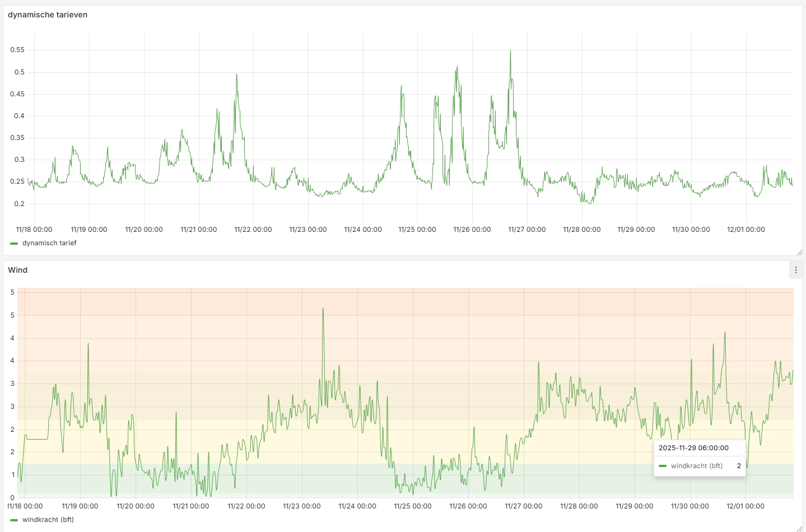Open the Wind panel three-dot menu
The image size is (806, 532).
pyautogui.click(x=796, y=270)
